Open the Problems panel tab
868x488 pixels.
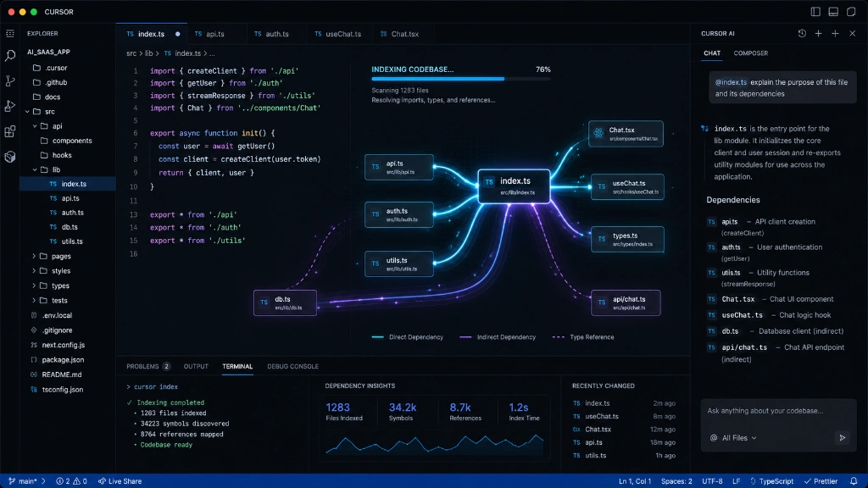pyautogui.click(x=148, y=366)
